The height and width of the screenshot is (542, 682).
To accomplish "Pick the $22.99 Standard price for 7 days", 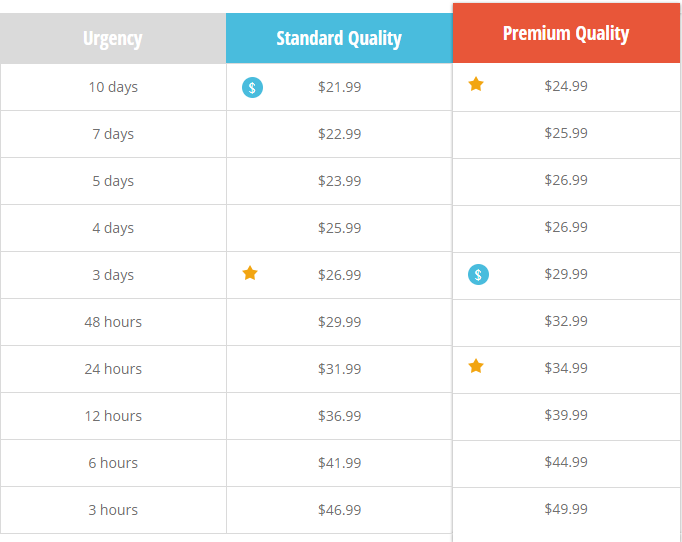I will coord(339,134).
